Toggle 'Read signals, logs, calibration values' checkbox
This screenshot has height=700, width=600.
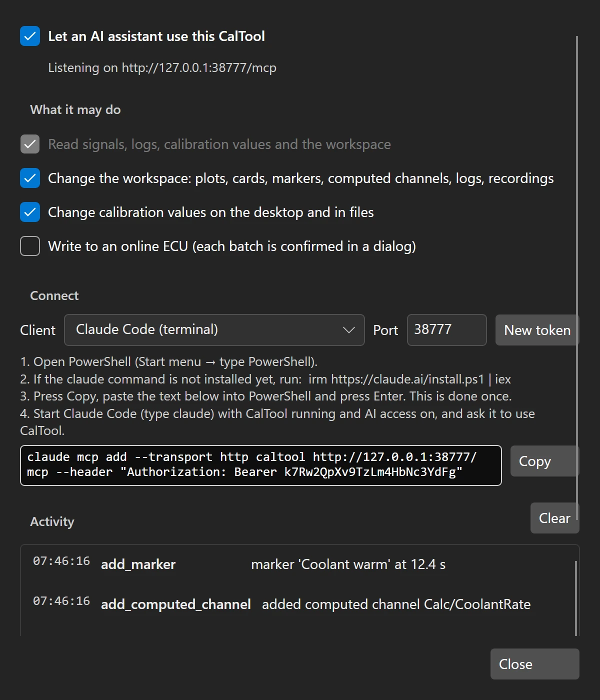[30, 144]
